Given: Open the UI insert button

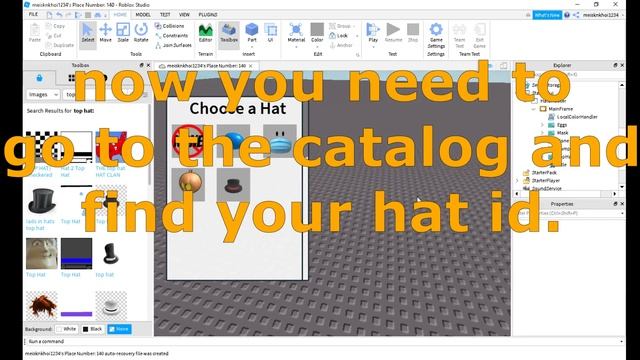Looking at the screenshot, I should [270, 33].
